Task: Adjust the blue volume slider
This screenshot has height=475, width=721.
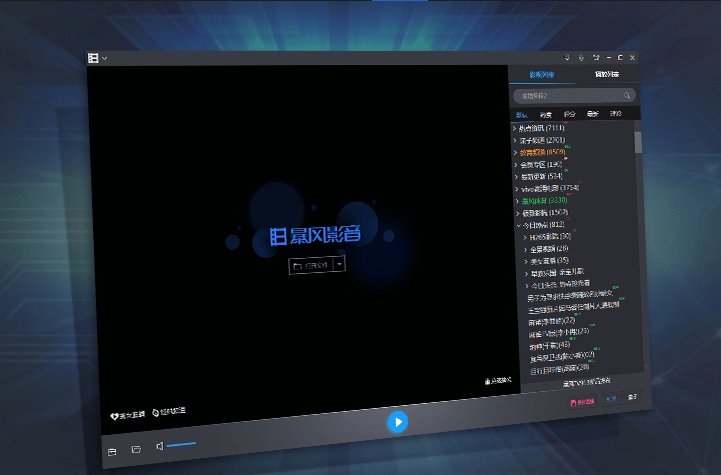Action: tap(181, 445)
